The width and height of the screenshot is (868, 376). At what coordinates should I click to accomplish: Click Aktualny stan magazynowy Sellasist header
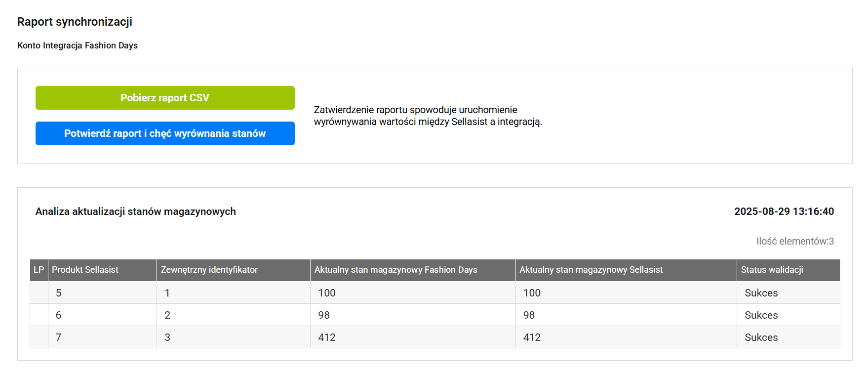click(x=591, y=270)
